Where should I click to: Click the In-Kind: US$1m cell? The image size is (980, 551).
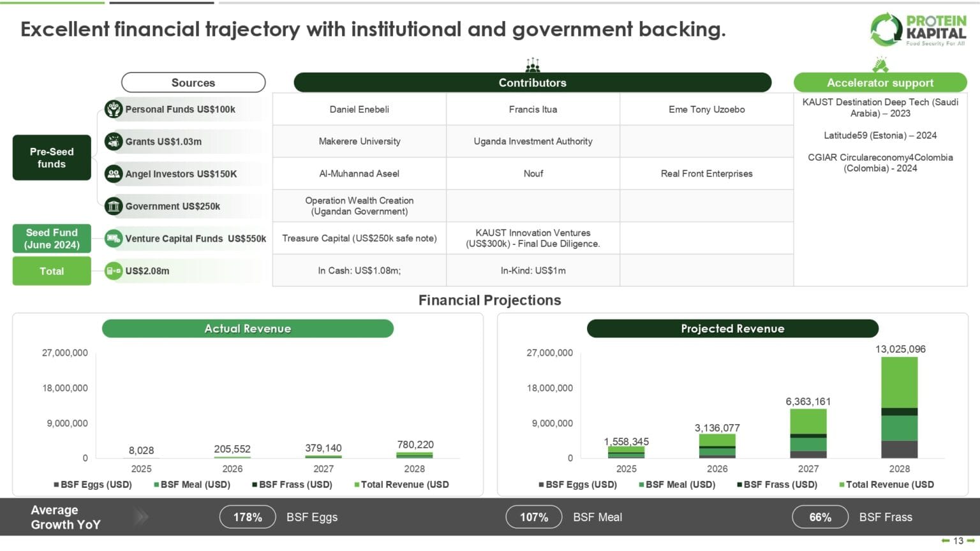[x=533, y=270]
